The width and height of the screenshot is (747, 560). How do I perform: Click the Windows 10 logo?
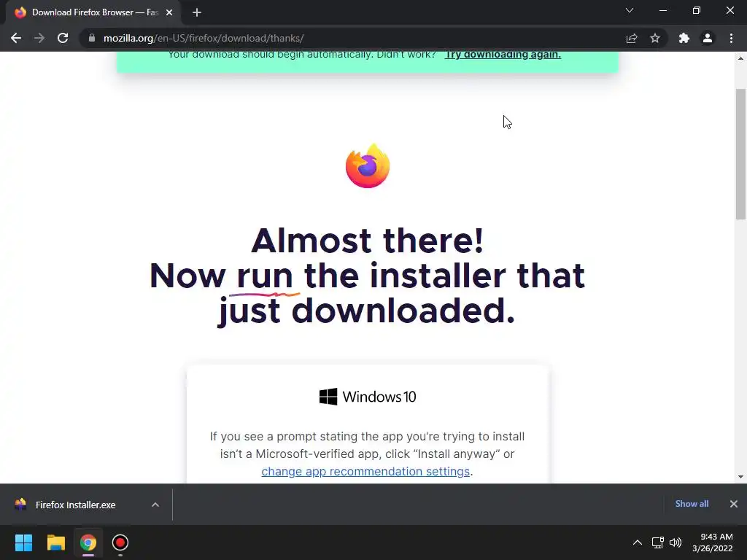[x=368, y=397]
